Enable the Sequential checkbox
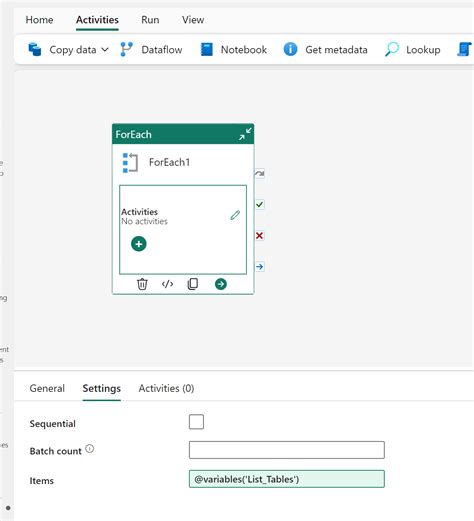The height and width of the screenshot is (521, 474). coord(196,422)
